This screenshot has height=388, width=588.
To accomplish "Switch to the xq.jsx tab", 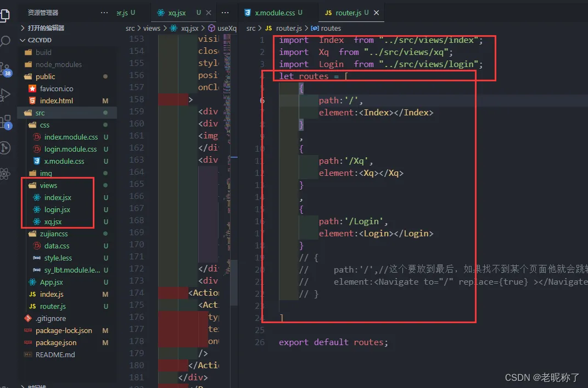I will click(176, 13).
